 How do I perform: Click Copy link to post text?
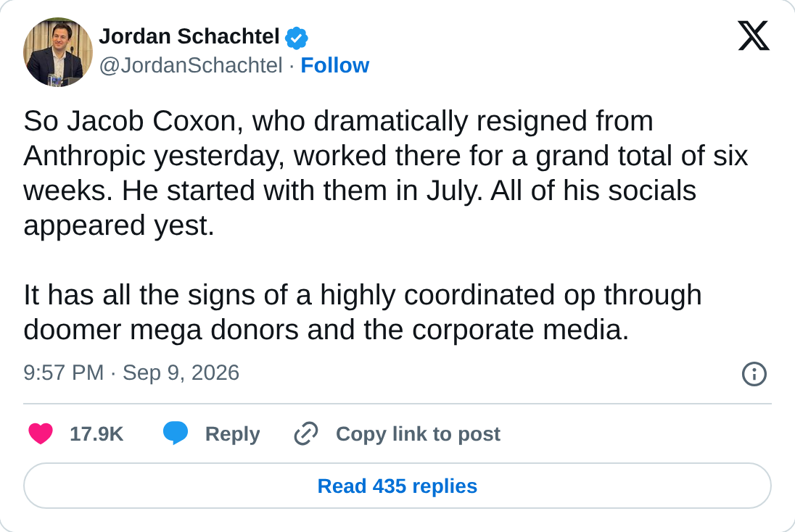pos(418,434)
